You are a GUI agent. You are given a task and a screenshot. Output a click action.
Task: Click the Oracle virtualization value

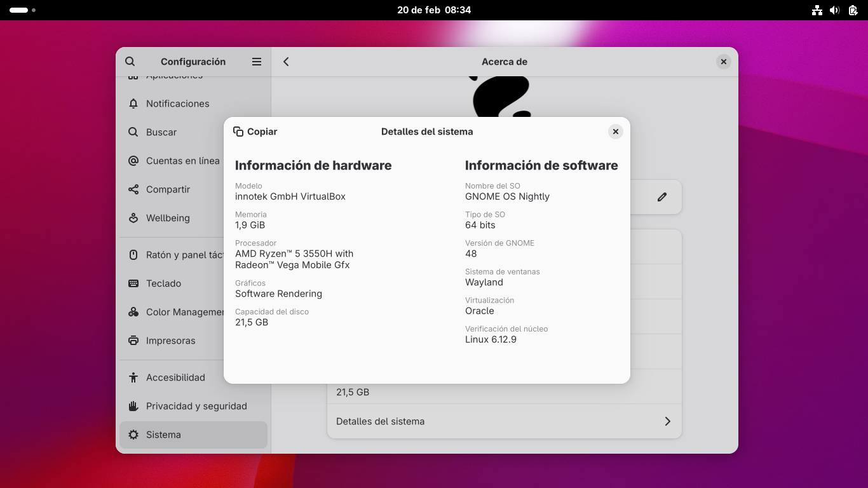point(480,311)
